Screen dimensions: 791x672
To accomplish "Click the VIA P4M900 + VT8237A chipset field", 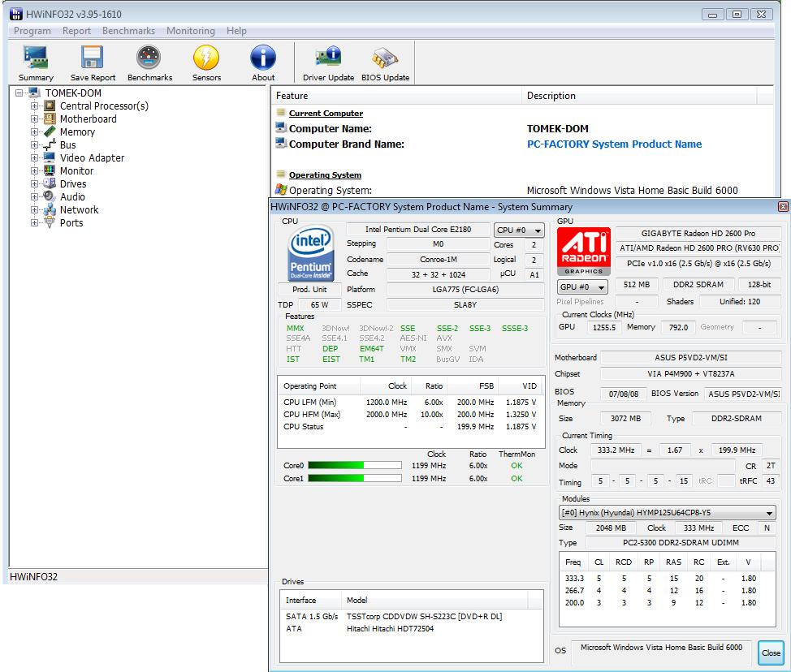I will point(690,373).
